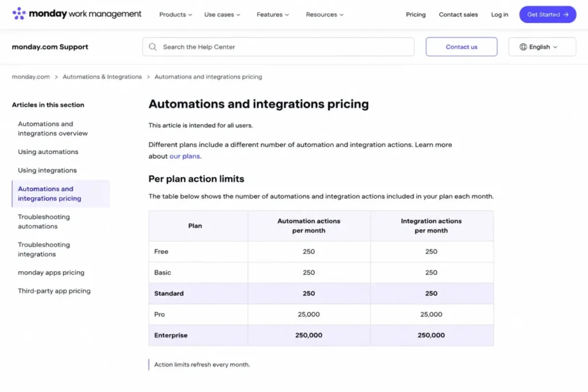Open the Troubleshooting integrations article
Image resolution: width=588 pixels, height=392 pixels.
tap(44, 249)
